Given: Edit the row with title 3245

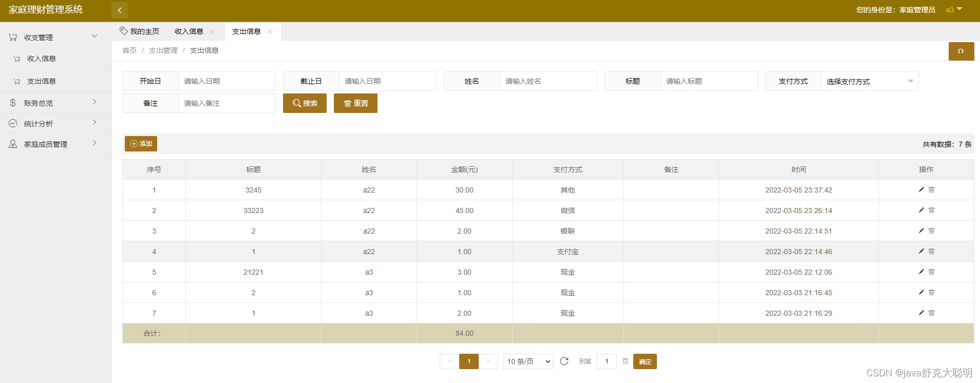Looking at the screenshot, I should (x=921, y=189).
